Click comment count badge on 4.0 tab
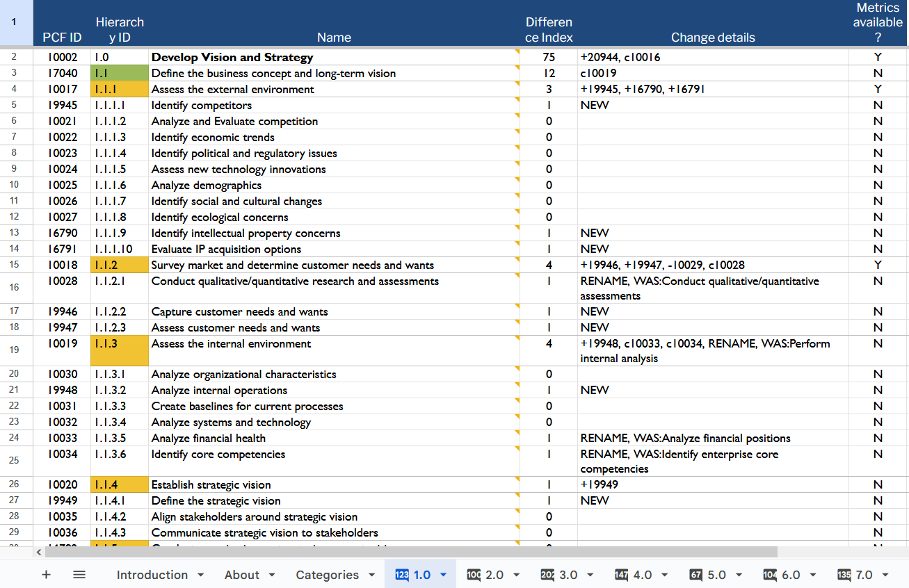Viewport: 909px width, 588px height. 622,575
